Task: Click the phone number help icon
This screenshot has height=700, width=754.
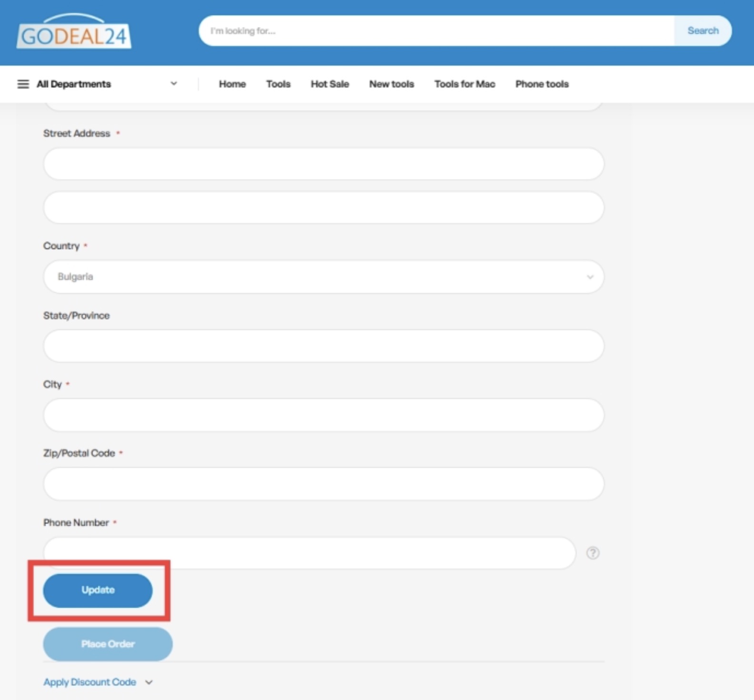Action: click(x=593, y=553)
